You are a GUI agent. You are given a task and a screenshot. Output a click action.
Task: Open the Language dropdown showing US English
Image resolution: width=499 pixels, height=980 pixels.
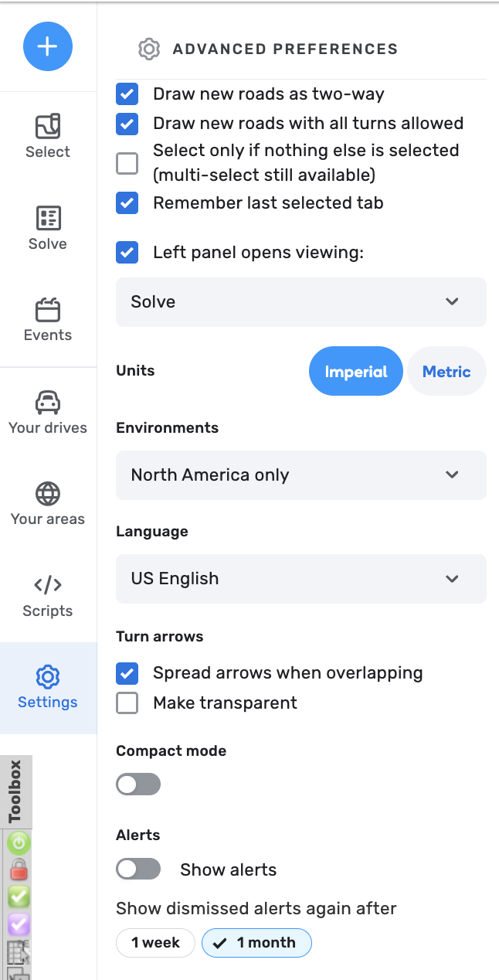301,578
